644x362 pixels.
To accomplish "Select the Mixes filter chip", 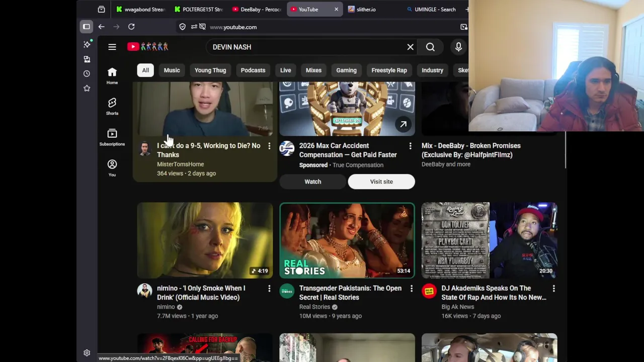I will [313, 70].
